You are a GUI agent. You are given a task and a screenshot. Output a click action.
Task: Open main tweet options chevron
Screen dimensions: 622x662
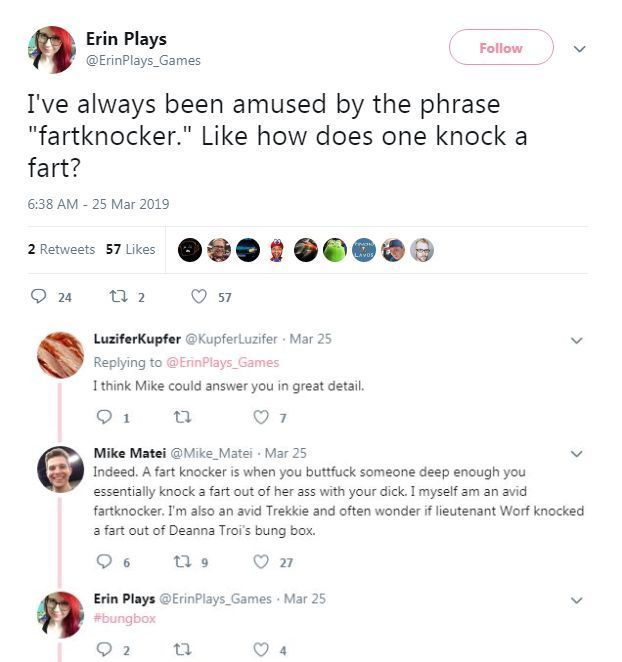point(578,48)
